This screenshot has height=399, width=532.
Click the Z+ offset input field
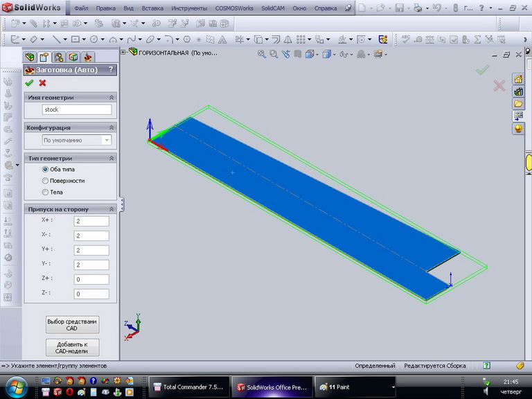pyautogui.click(x=91, y=279)
